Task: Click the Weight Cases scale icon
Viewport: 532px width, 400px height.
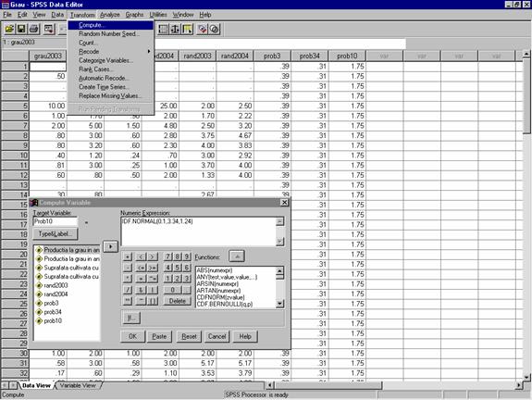Action: click(175, 30)
